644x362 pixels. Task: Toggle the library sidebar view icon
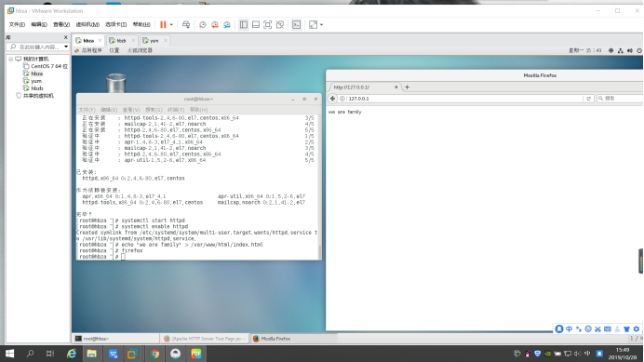244,24
